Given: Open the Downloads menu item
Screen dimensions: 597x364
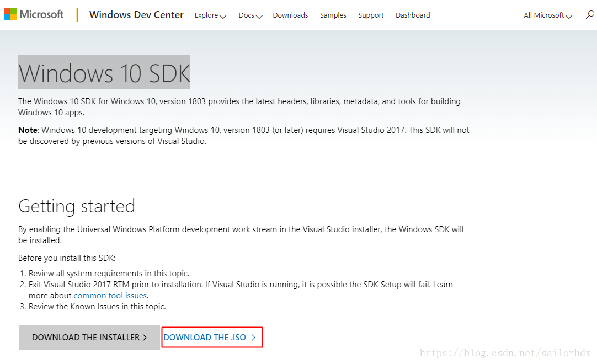Looking at the screenshot, I should (290, 15).
